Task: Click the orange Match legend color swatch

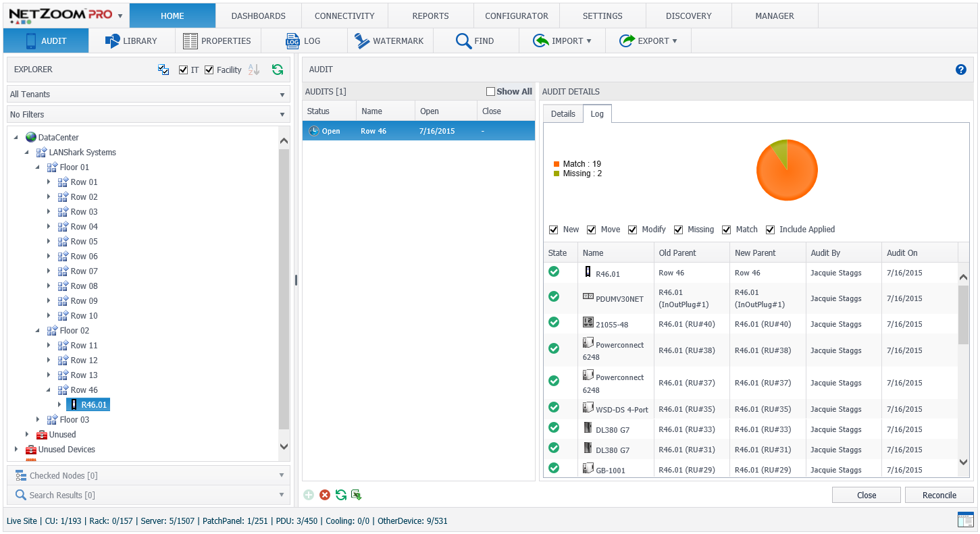Action: [557, 164]
